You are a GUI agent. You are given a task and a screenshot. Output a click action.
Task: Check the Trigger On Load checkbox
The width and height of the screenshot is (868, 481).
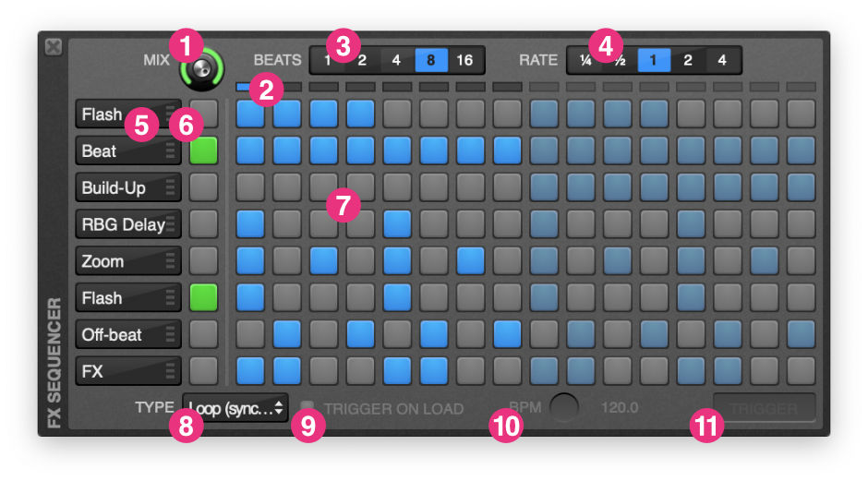[307, 407]
